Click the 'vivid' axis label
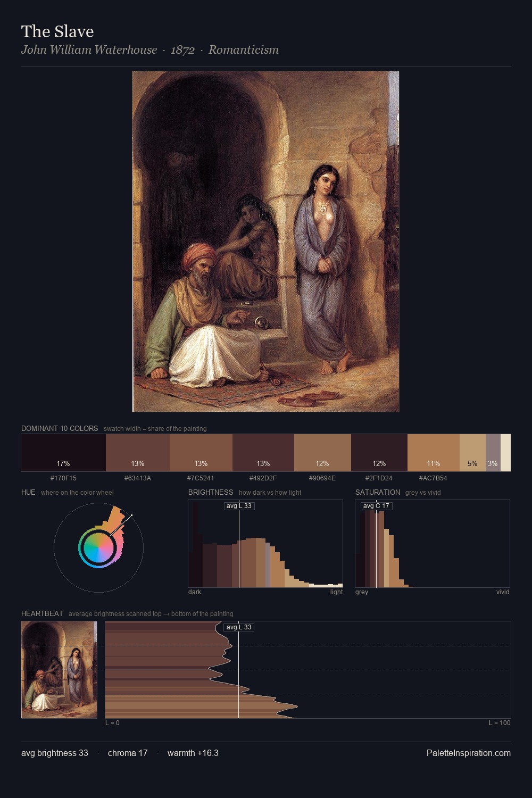The image size is (532, 798). pyautogui.click(x=503, y=592)
